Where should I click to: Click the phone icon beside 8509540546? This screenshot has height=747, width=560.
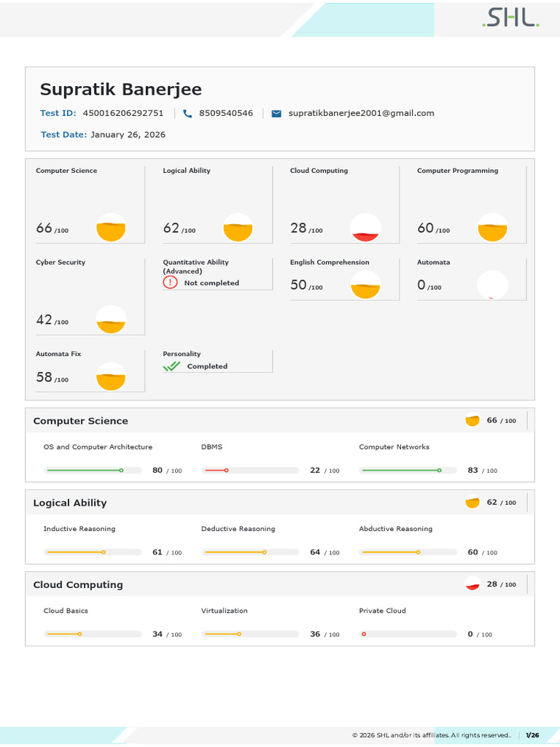(187, 113)
